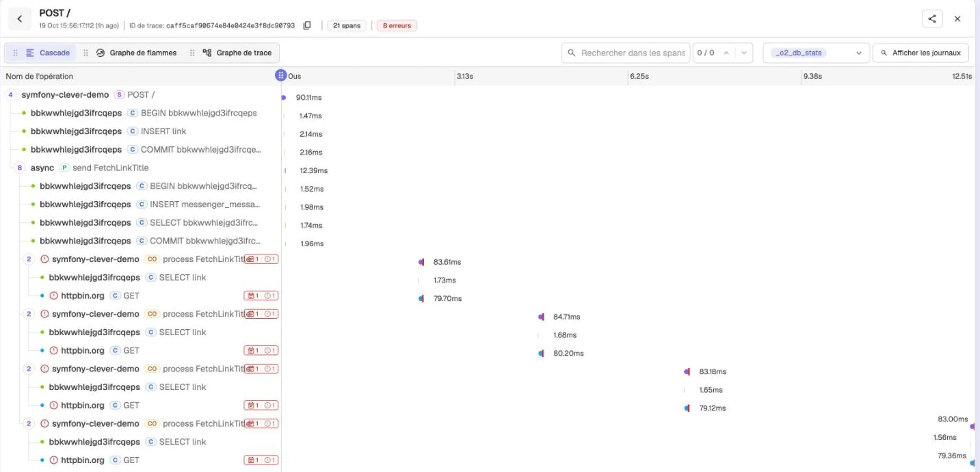Open the _c2_db_stats dropdown
980x472 pixels.
[816, 53]
